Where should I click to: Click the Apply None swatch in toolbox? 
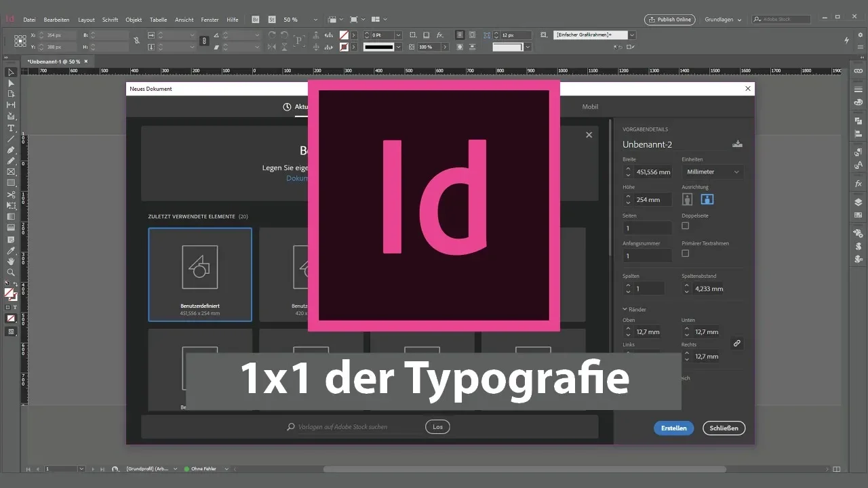(x=11, y=318)
